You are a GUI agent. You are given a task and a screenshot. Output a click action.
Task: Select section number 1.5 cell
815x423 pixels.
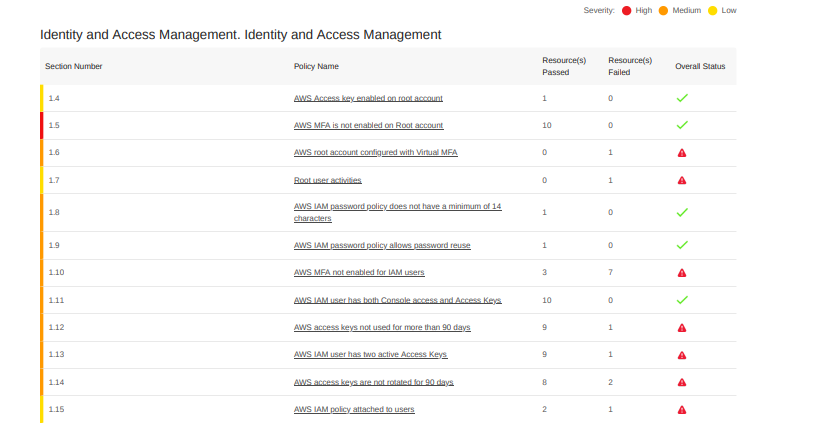tap(54, 125)
